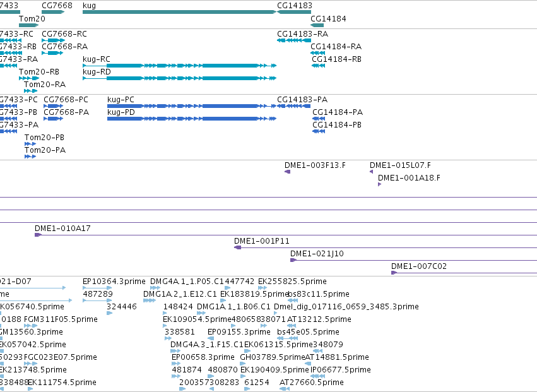Select the EK109054.5prime EST label
This screenshot has height=392, width=537.
click(x=198, y=319)
